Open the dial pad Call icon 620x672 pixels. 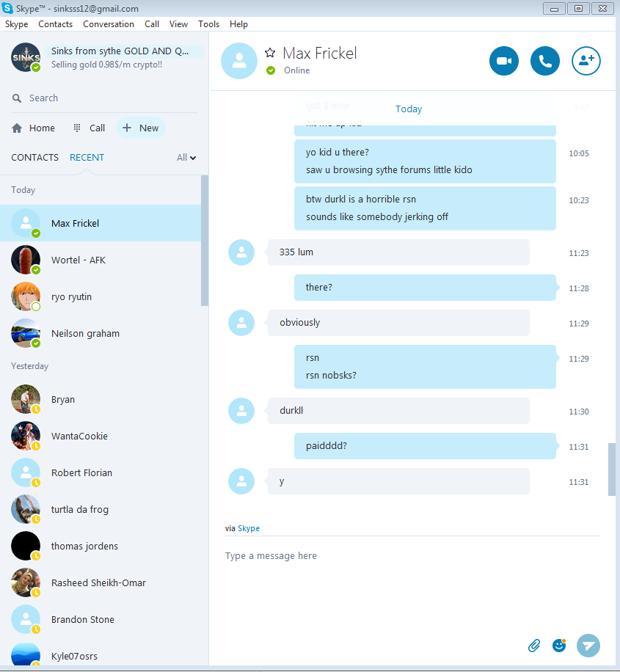[77, 128]
